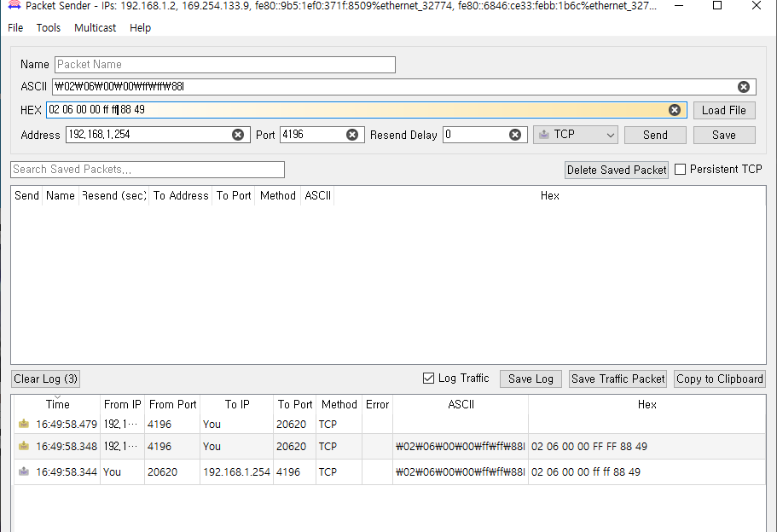
Task: Click the From IP log column header
Action: [123, 404]
